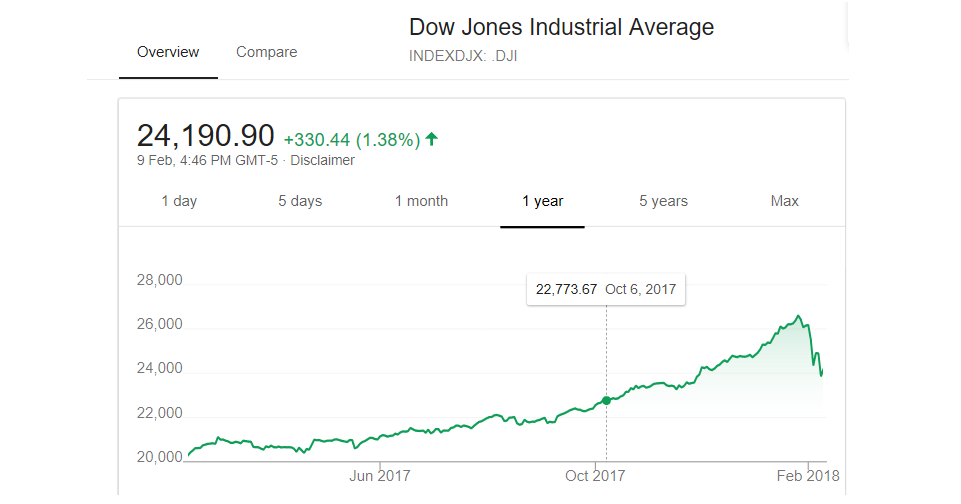Click the Oct 2017 axis label
Screen dimensions: 961x504
point(594,476)
